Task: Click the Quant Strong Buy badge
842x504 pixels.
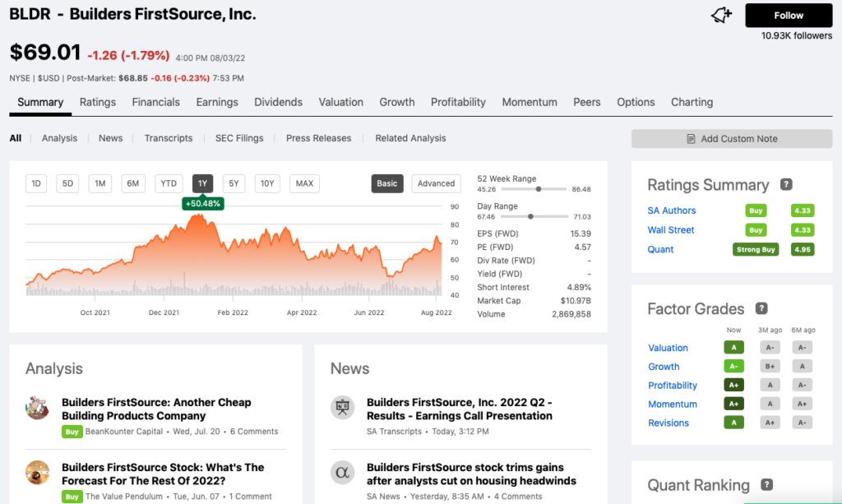Action: point(756,249)
